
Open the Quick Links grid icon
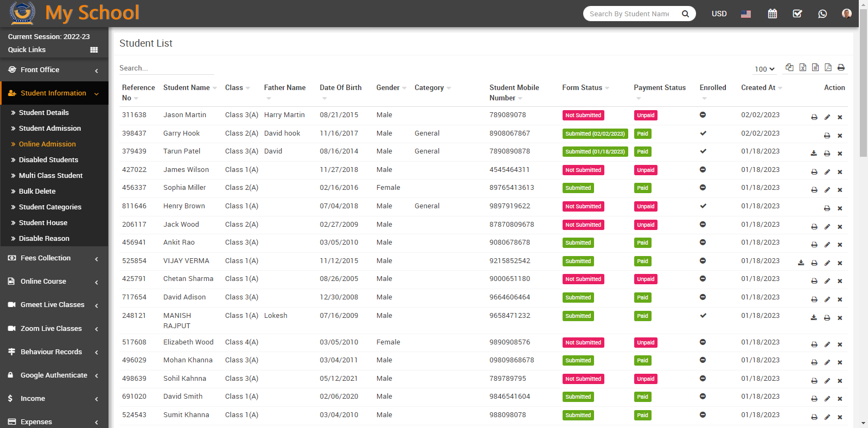point(94,50)
